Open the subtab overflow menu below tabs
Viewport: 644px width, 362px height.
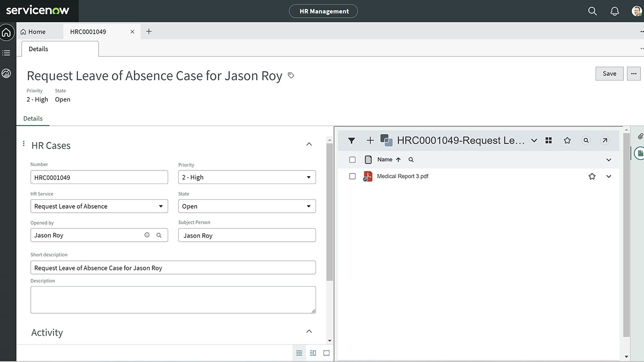tap(641, 49)
